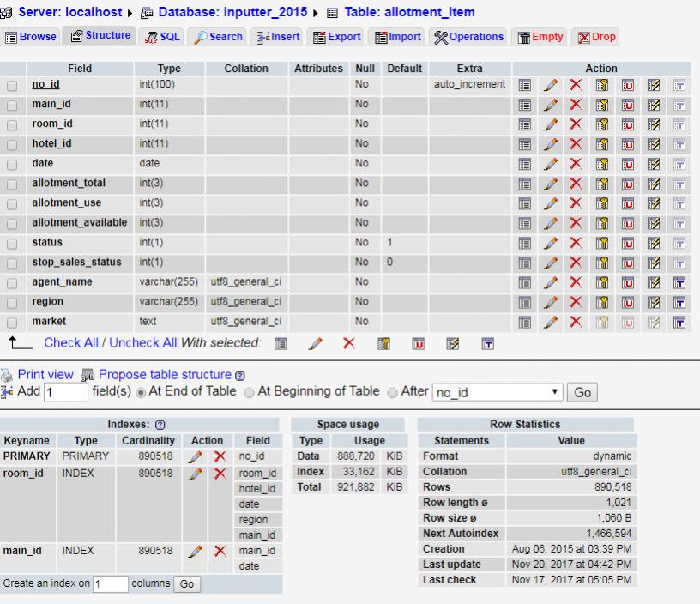This screenshot has height=604, width=700.
Task: Edit the market field using the pencil icon
Action: click(x=551, y=323)
